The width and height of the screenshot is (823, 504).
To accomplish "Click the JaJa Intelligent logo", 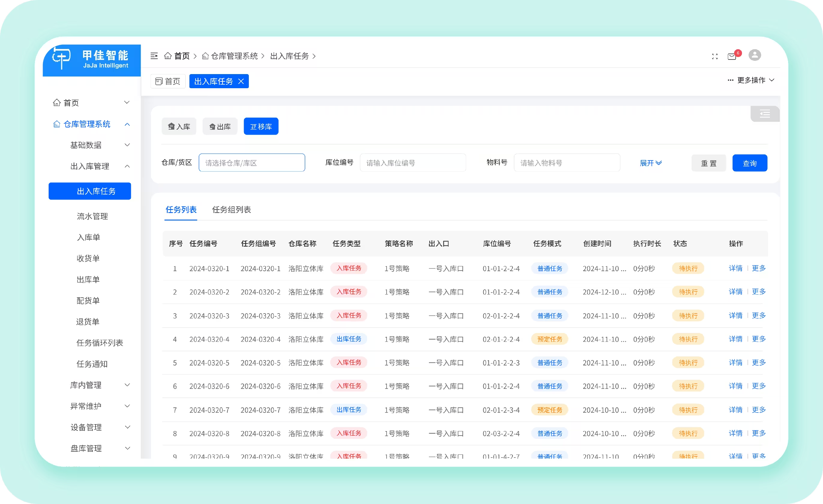I will click(92, 60).
